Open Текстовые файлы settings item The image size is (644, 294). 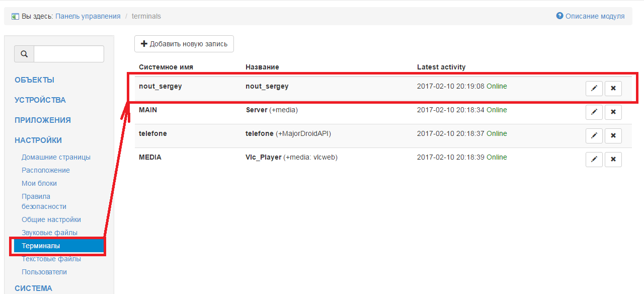(51, 259)
